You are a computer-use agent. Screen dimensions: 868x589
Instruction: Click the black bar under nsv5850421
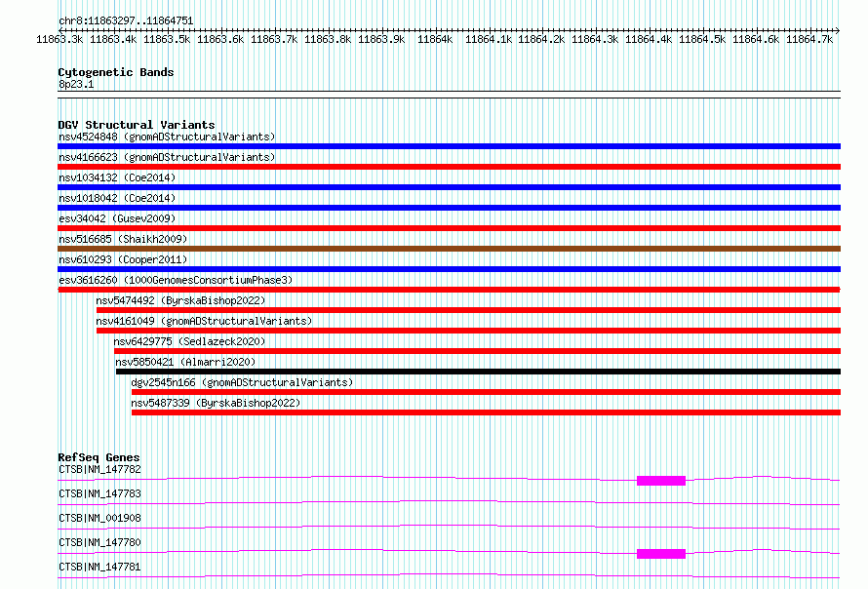(478, 372)
